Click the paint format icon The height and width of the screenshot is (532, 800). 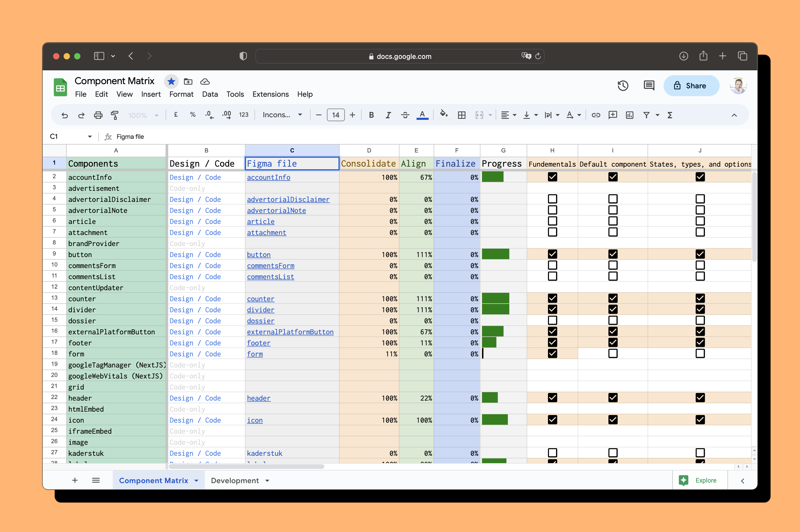pyautogui.click(x=115, y=115)
